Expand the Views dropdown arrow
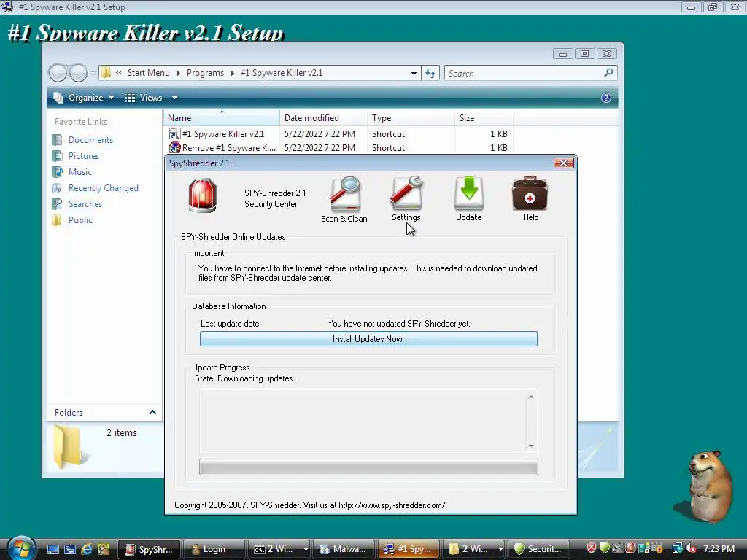The height and width of the screenshot is (560, 747). pos(174,98)
